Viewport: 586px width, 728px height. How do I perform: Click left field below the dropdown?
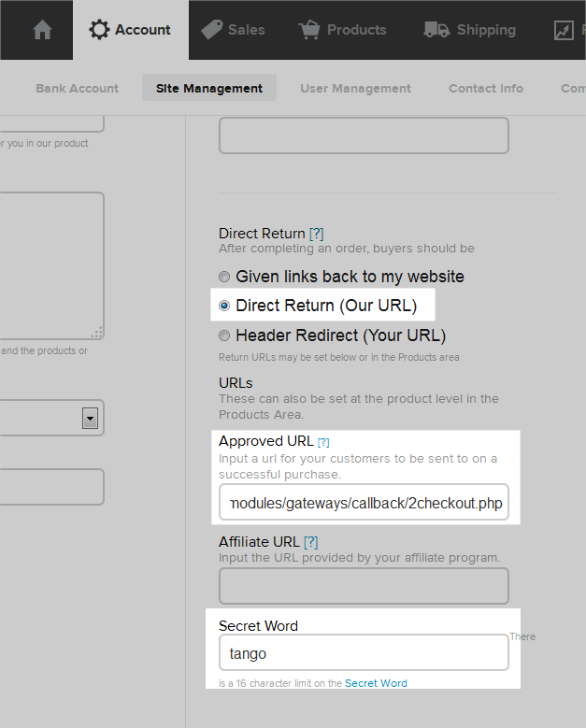[x=51, y=487]
